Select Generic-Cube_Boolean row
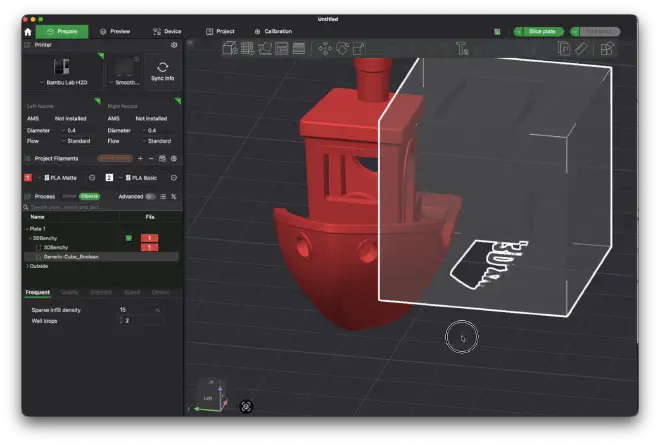660x445 pixels. tap(101, 257)
